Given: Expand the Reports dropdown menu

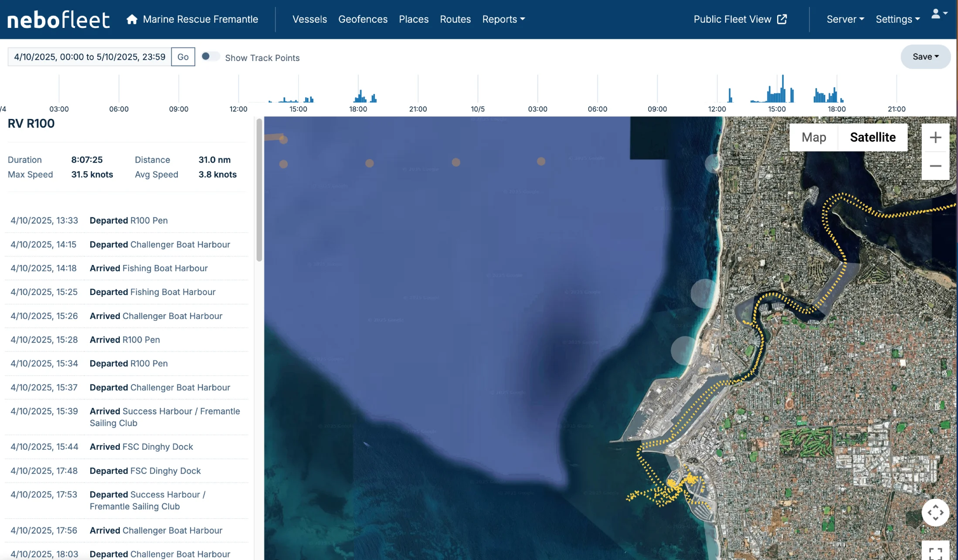Looking at the screenshot, I should coord(503,19).
